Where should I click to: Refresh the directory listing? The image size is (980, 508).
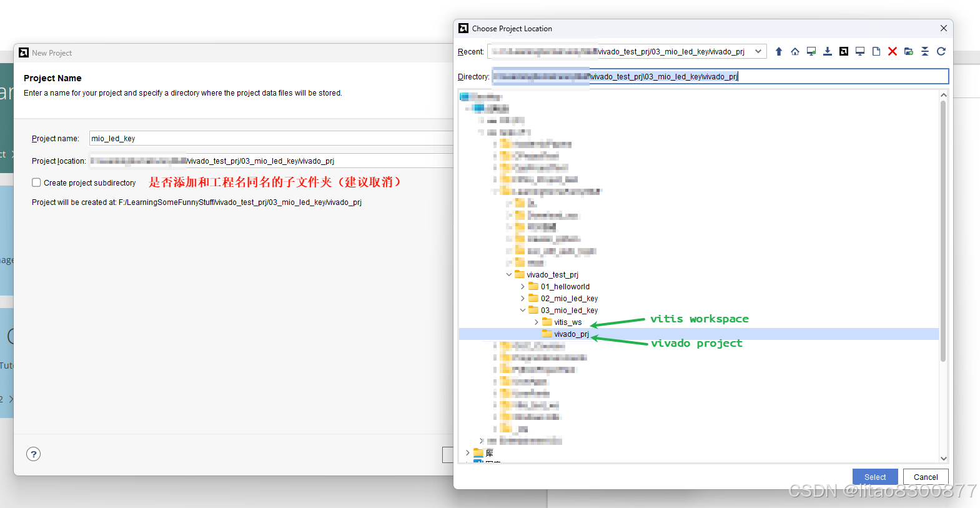(x=941, y=51)
